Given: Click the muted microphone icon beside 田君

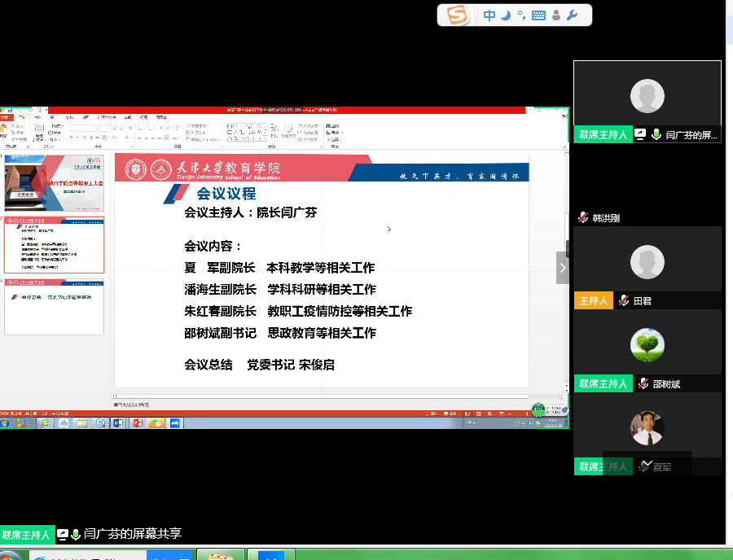Looking at the screenshot, I should pos(624,301).
